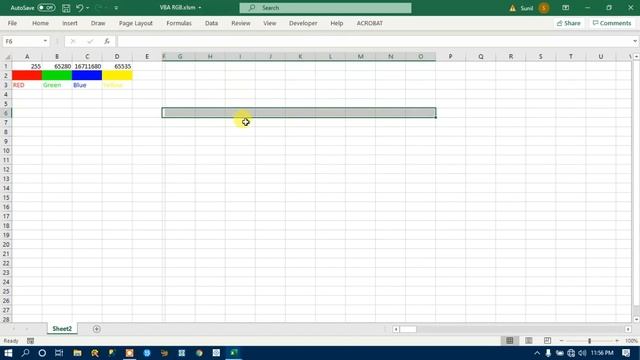Click the 100% zoom level
The width and height of the screenshot is (640, 360).
coord(631,341)
